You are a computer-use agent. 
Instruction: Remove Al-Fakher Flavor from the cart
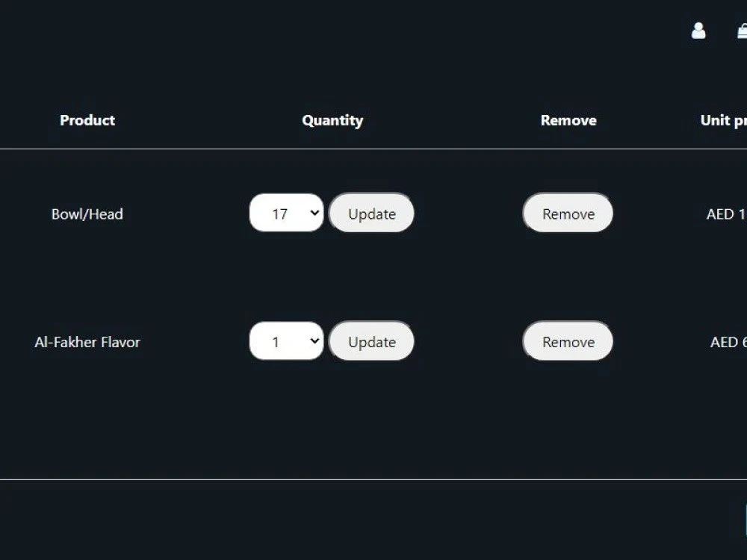pos(568,341)
